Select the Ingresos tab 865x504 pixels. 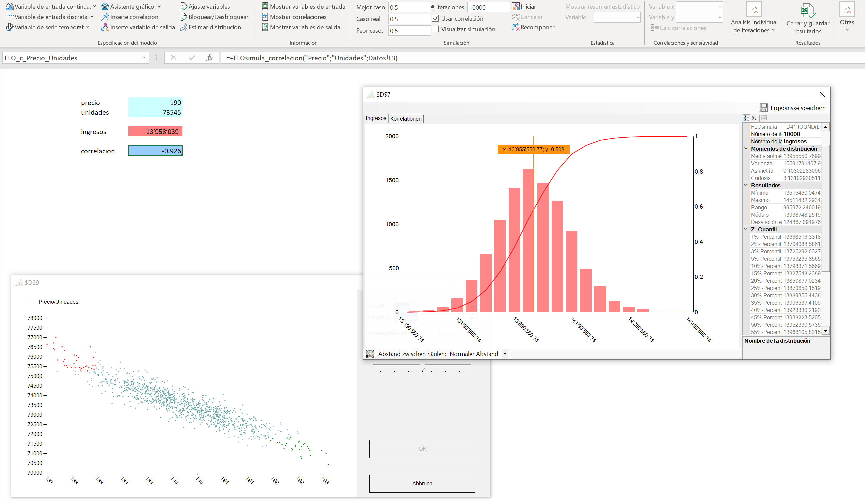coord(376,118)
